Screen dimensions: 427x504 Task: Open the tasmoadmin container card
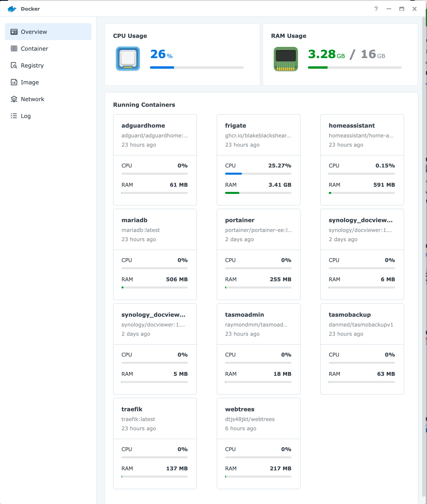click(259, 349)
